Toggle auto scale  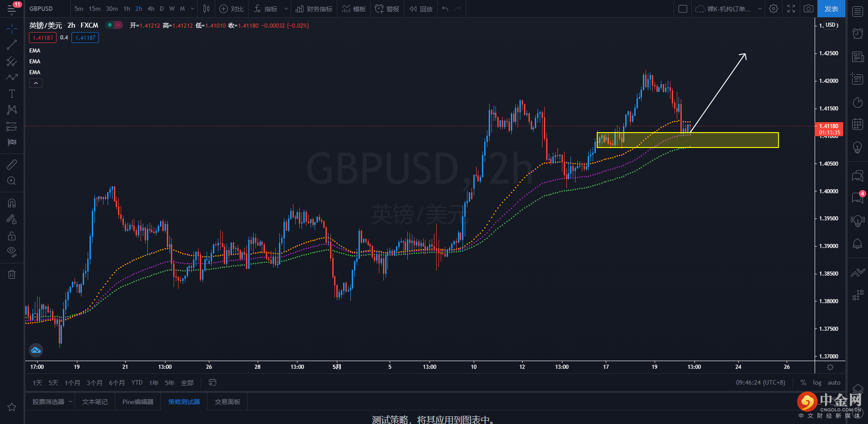834,383
